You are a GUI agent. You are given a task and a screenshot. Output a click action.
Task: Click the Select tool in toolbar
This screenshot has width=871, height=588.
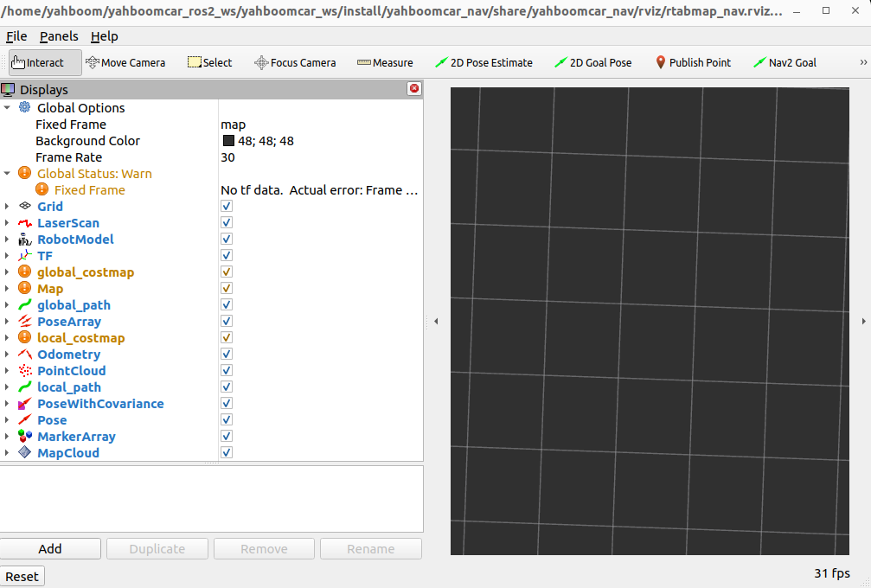pos(209,62)
